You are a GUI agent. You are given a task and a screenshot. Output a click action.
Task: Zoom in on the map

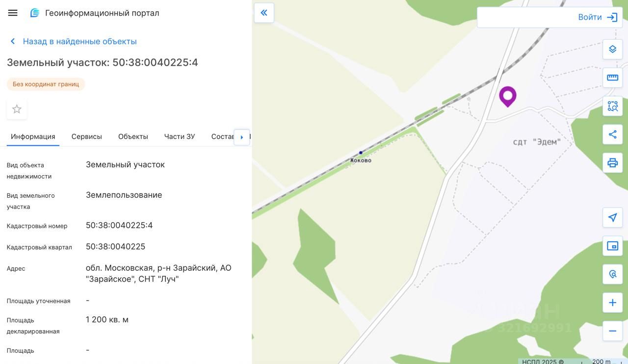(612, 303)
